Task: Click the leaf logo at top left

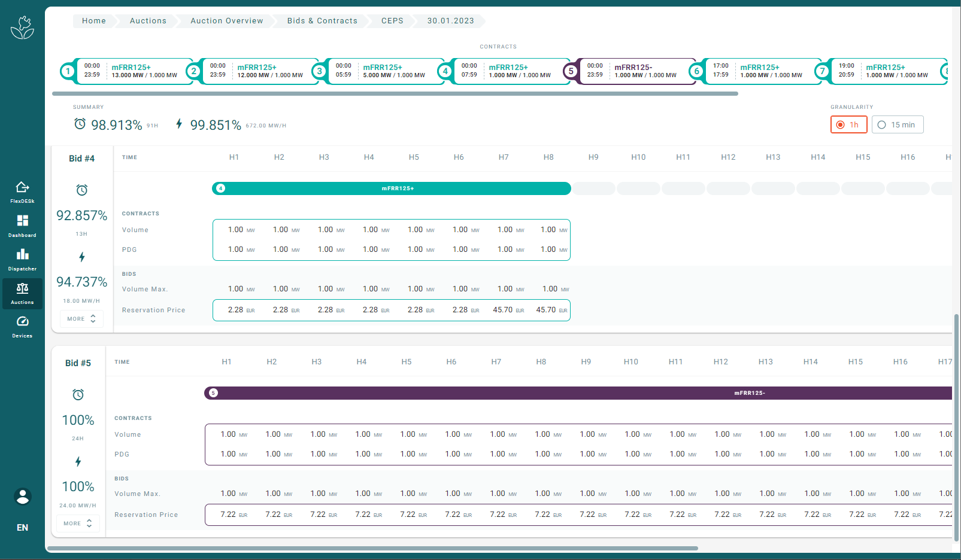Action: pos(22,27)
